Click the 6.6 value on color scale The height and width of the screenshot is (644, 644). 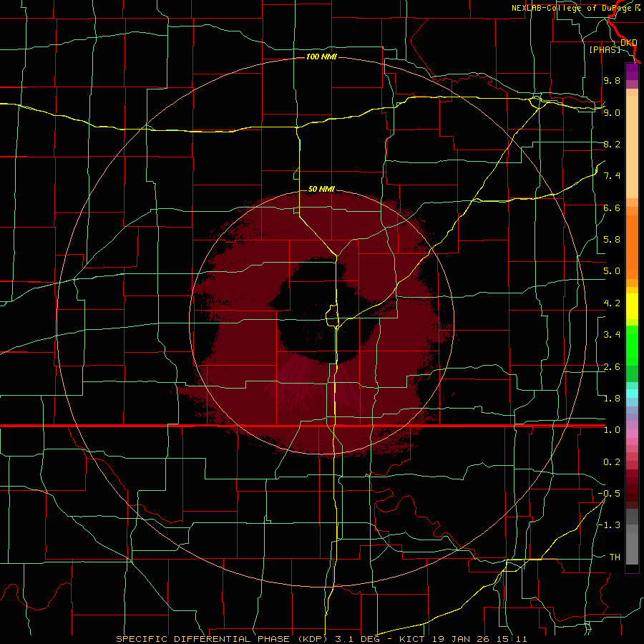pyautogui.click(x=612, y=208)
